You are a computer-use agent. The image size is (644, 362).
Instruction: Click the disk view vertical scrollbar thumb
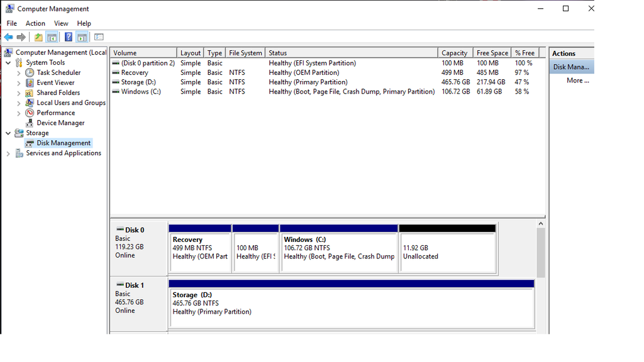[541, 253]
